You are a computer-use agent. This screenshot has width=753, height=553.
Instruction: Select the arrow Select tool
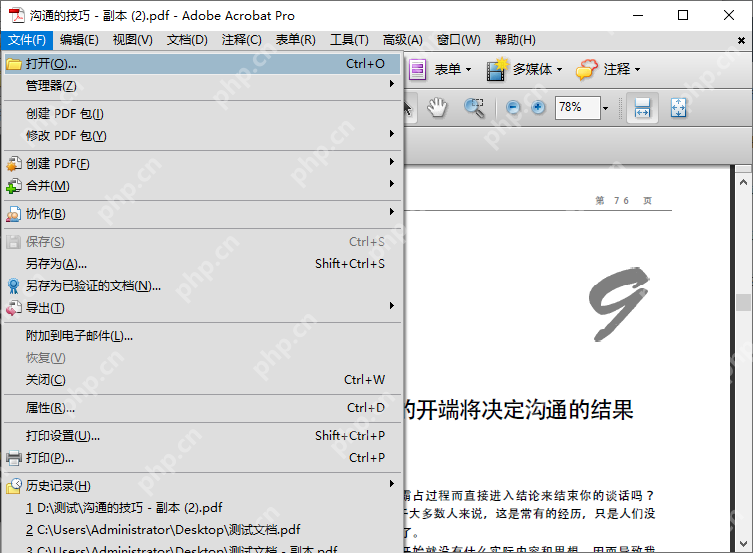pos(408,108)
